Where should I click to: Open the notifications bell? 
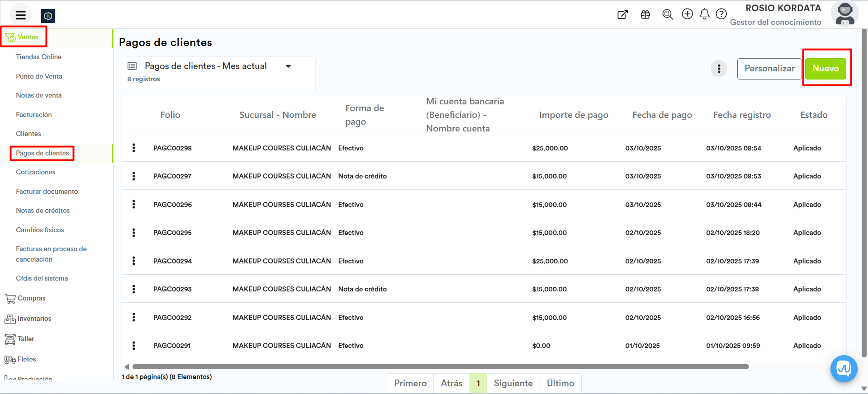[704, 14]
